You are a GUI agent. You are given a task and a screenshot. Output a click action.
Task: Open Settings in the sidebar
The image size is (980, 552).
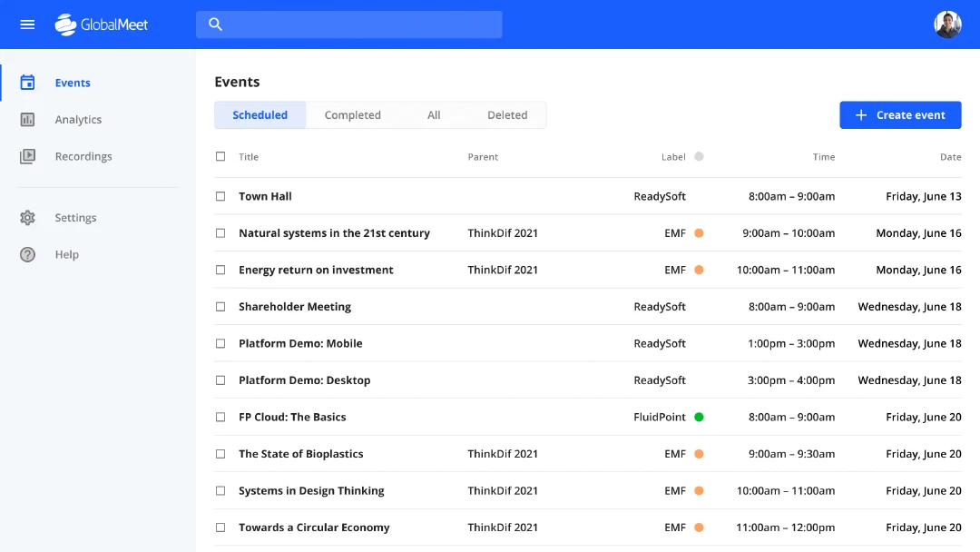click(75, 218)
